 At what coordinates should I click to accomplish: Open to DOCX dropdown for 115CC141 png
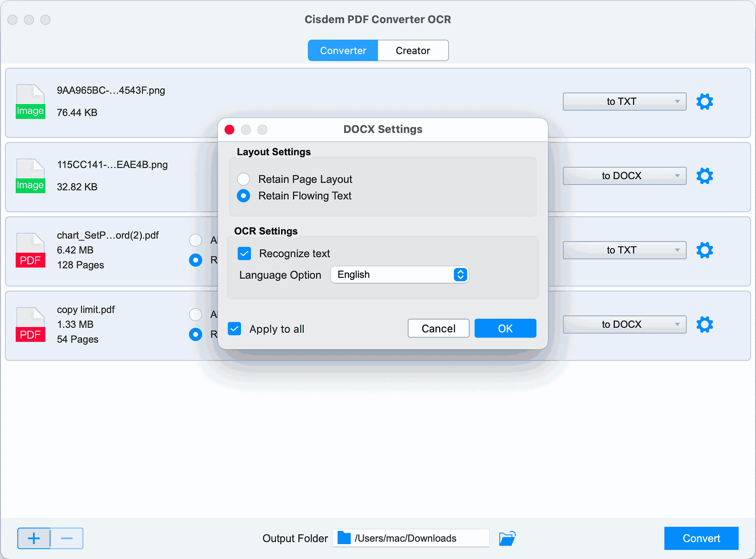624,176
